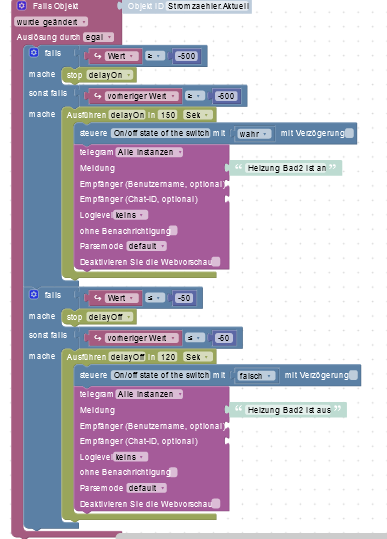The image size is (387, 539).
Task: Edit text 'Heizung Bad2 ist an'
Action: coord(287,168)
